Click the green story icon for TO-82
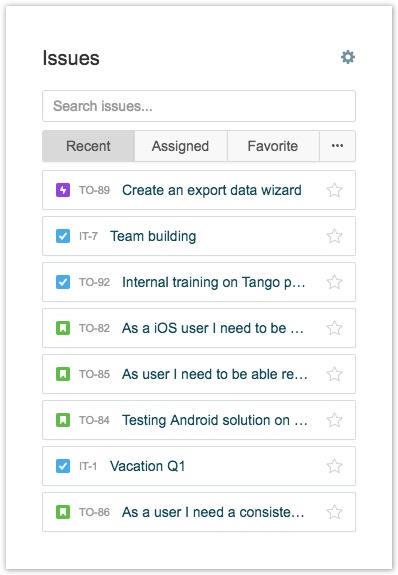 point(63,328)
